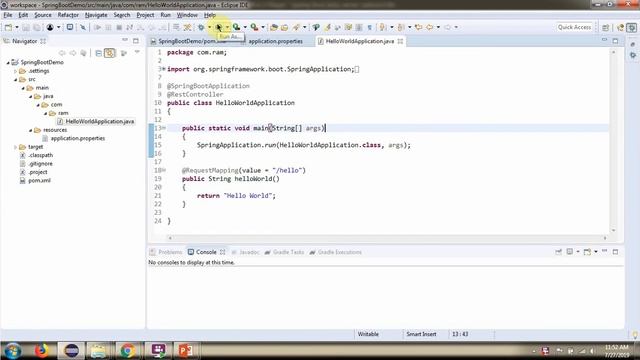The width and height of the screenshot is (640, 360).
Task: Click the Pin Console icon
Action: point(559,252)
